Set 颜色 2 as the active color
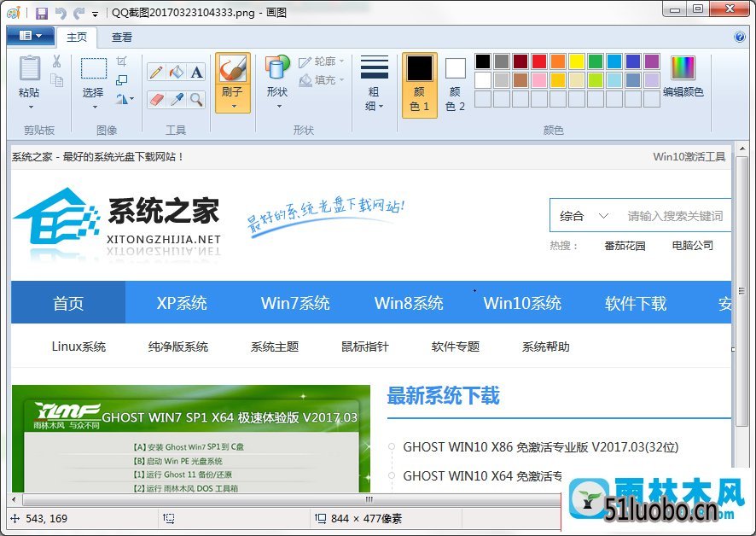The height and width of the screenshot is (536, 756). (x=455, y=84)
